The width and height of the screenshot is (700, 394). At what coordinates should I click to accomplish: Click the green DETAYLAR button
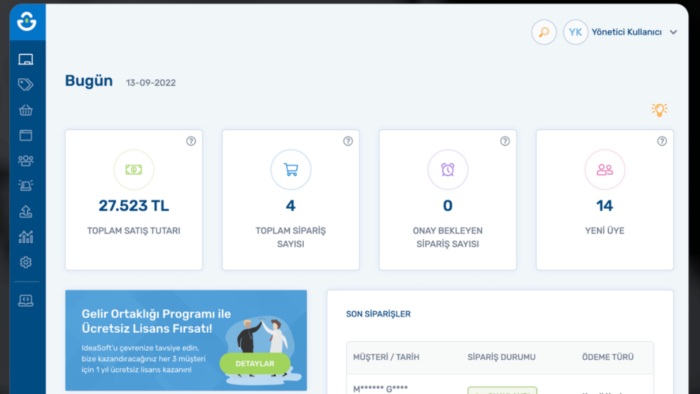(255, 364)
